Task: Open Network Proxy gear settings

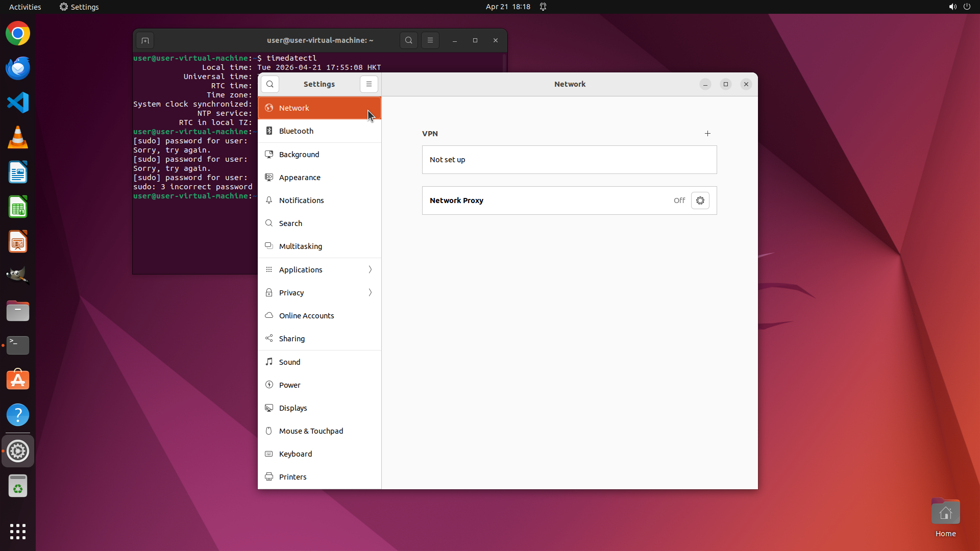Action: (x=700, y=201)
